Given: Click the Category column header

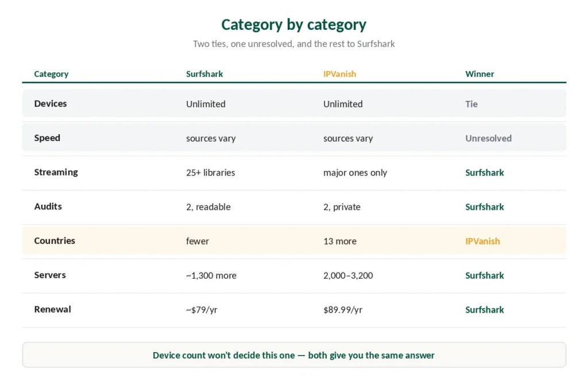Looking at the screenshot, I should coord(51,74).
